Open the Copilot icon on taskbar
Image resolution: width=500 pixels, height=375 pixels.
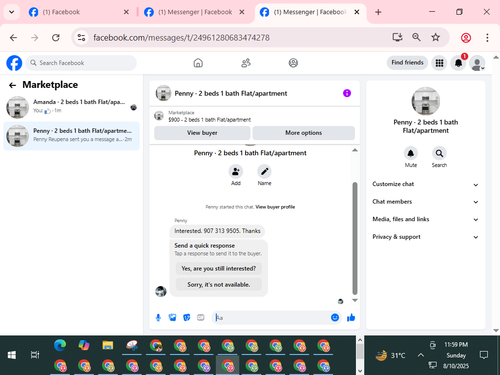click(84, 345)
